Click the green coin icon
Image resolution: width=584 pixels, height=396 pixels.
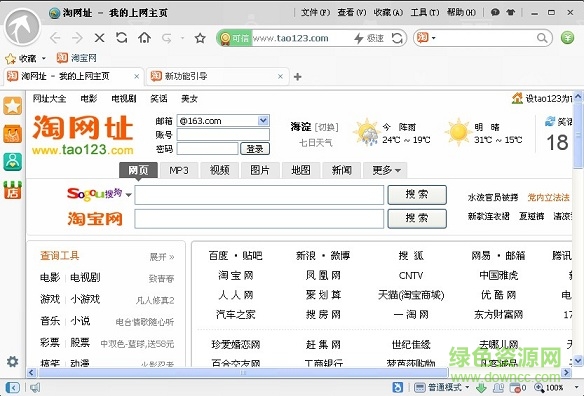[x=567, y=37]
